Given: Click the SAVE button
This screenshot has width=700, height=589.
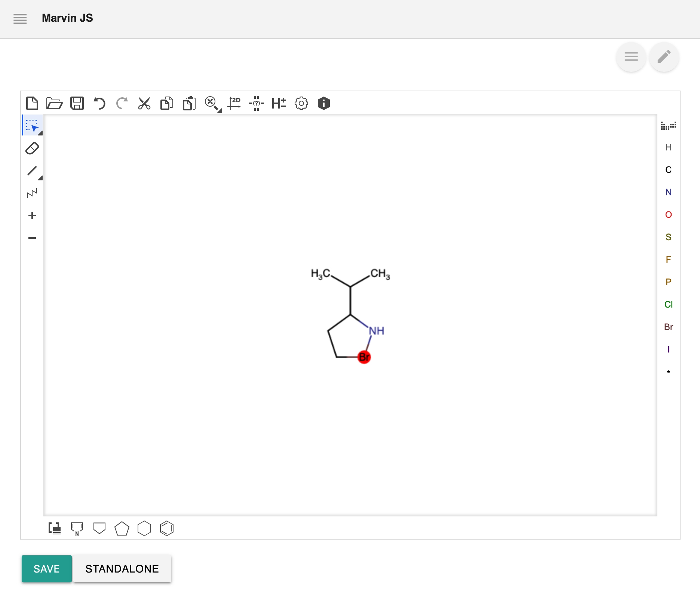Looking at the screenshot, I should [x=47, y=568].
